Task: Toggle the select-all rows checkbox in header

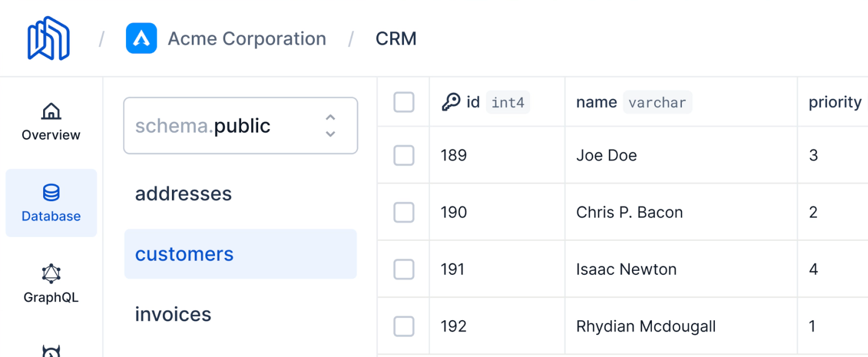Action: (404, 103)
